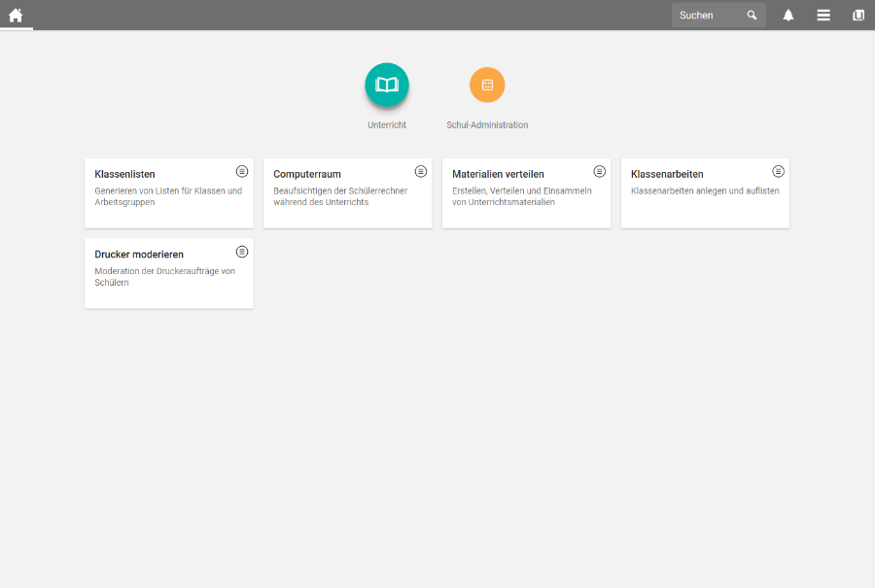
Task: Open Klassenlisten tile options icon
Action: coord(242,171)
